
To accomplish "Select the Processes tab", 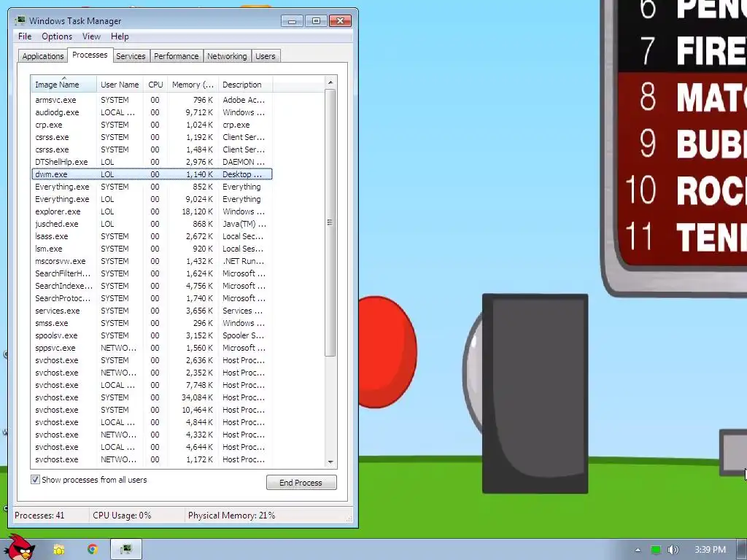I will click(90, 55).
